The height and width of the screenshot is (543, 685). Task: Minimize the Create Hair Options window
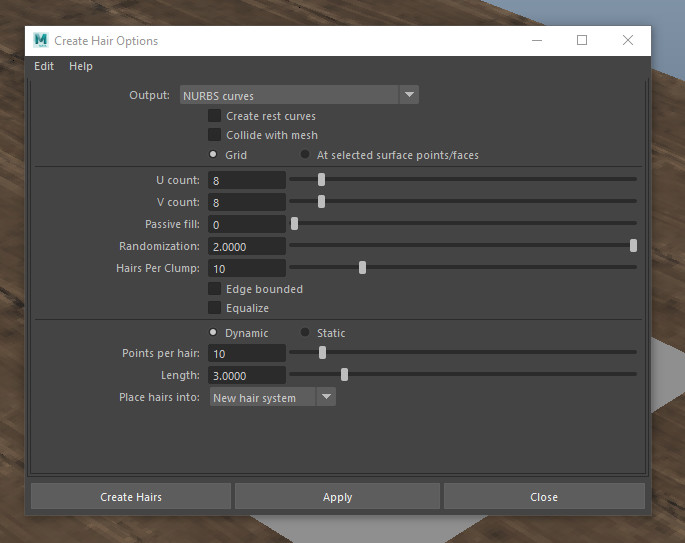tap(537, 40)
